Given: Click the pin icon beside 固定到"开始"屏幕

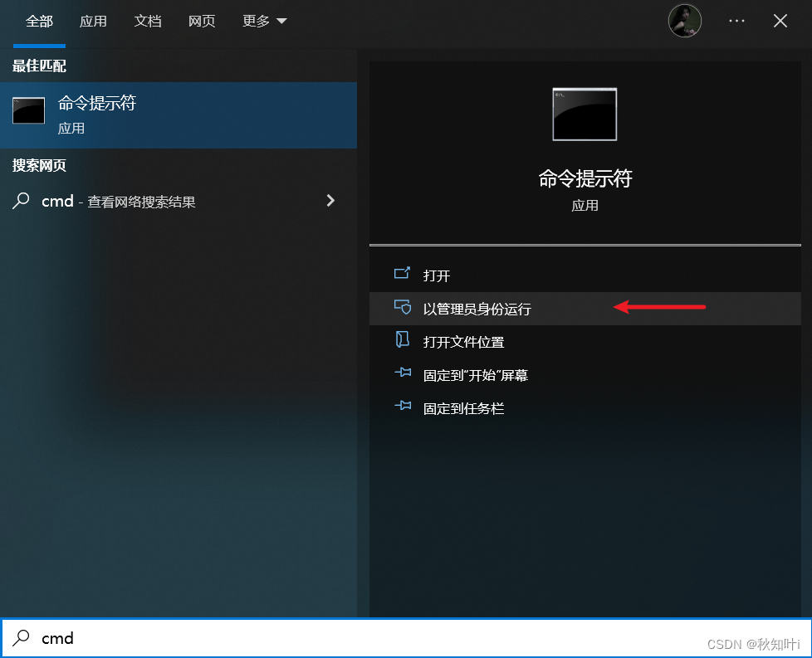Looking at the screenshot, I should pyautogui.click(x=402, y=374).
